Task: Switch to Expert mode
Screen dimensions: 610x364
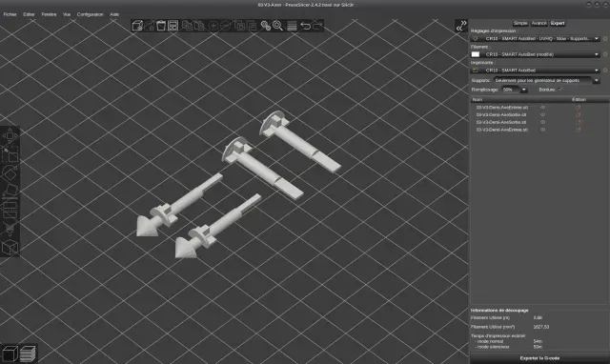Action: pyautogui.click(x=558, y=23)
